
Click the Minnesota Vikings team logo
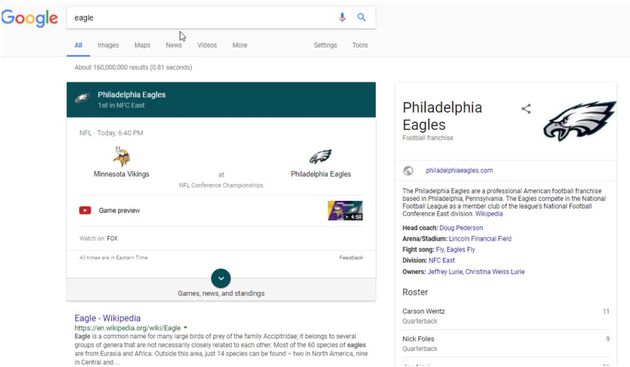pyautogui.click(x=121, y=157)
